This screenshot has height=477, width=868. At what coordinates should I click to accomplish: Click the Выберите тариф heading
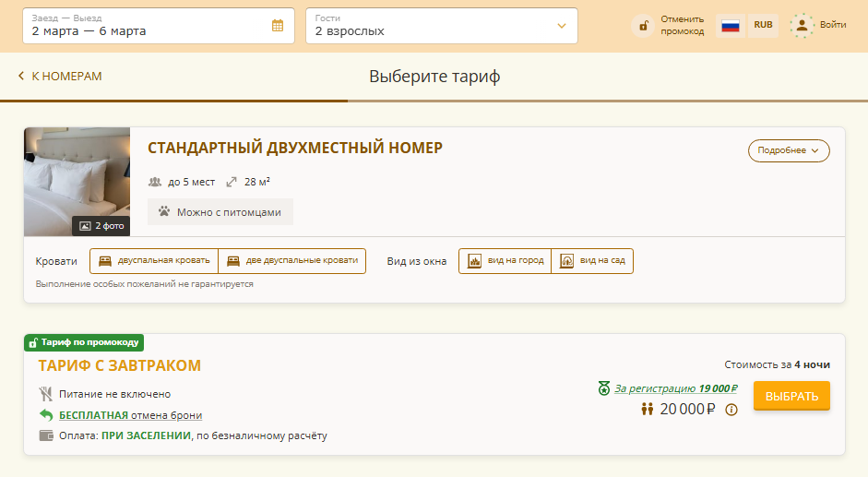434,77
